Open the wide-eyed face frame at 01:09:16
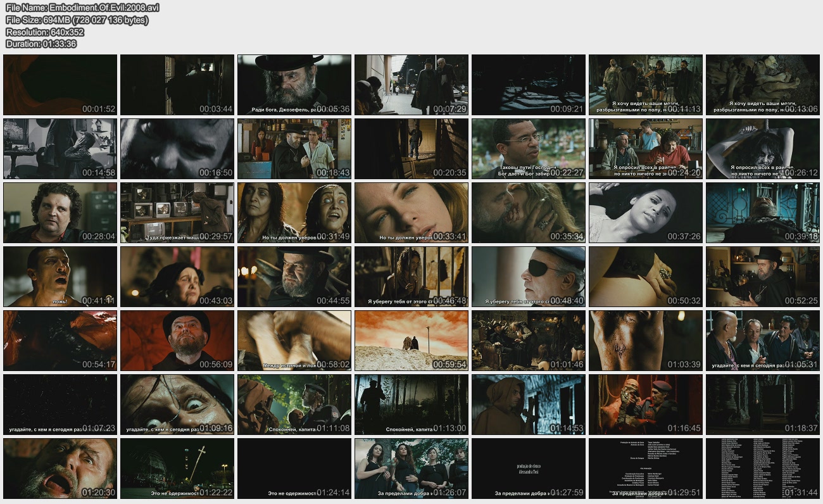This screenshot has width=823, height=504. 177,405
